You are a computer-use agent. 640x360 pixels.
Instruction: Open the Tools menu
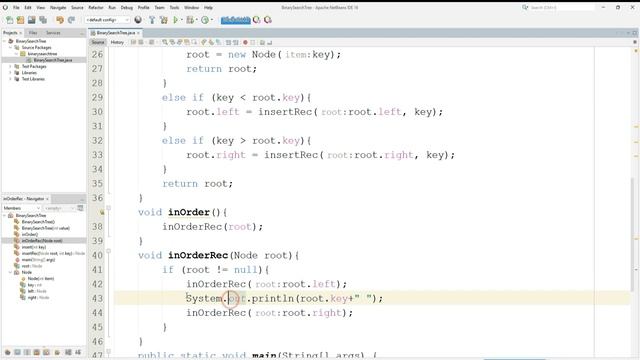(174, 7)
